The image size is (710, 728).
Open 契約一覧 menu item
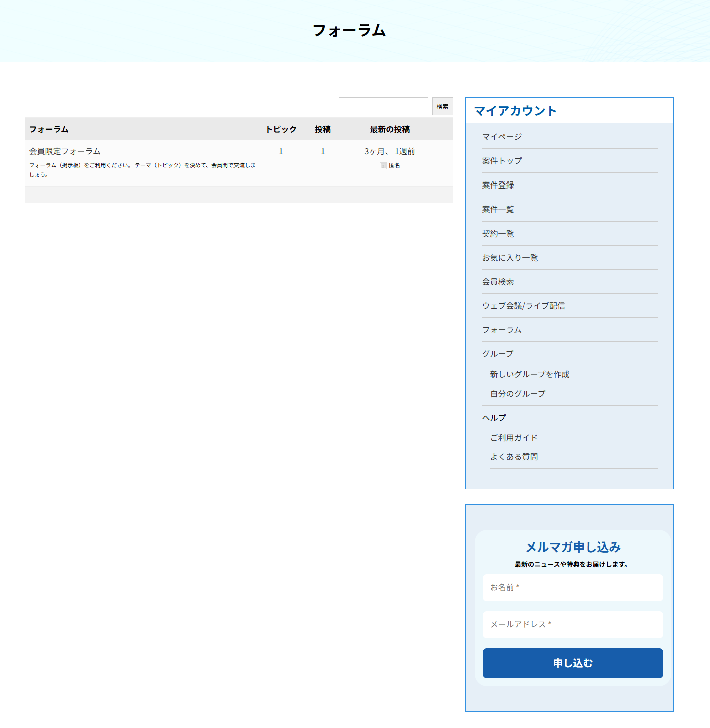[498, 234]
